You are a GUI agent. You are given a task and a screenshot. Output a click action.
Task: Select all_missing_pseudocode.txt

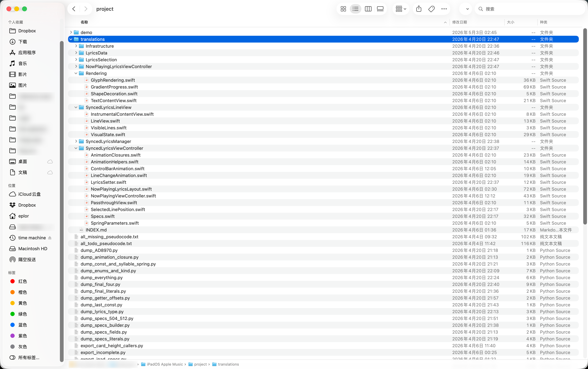tap(323, 237)
